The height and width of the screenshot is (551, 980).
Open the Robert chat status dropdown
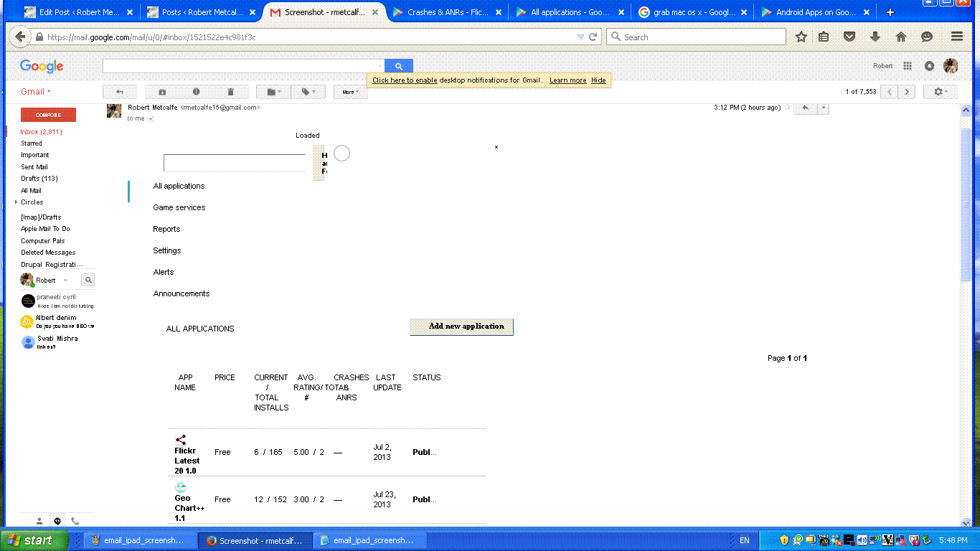click(65, 281)
